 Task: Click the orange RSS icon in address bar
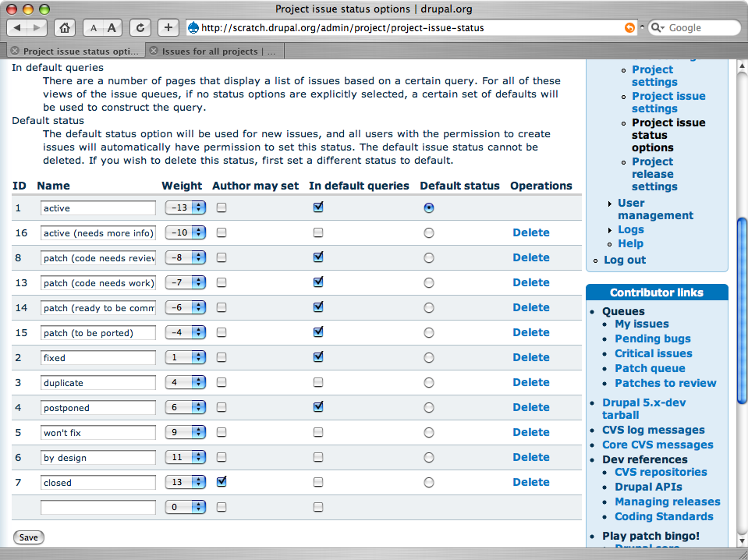(x=629, y=27)
